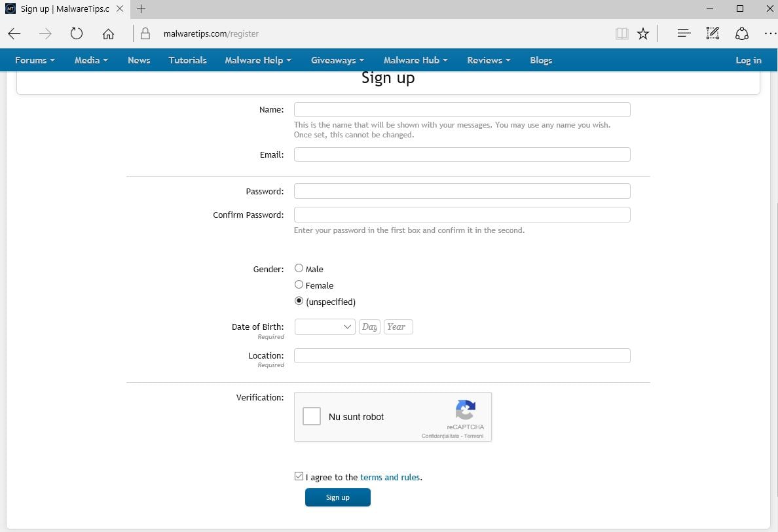778x532 pixels.
Task: Open reCAPTCHA Confidențialitate link
Action: coord(440,436)
